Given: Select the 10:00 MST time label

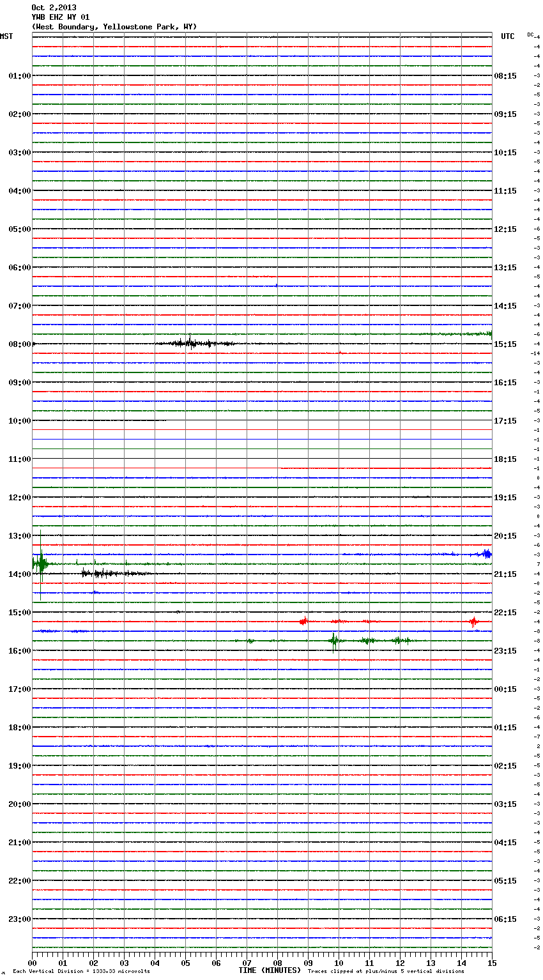Looking at the screenshot, I should click(x=20, y=421).
